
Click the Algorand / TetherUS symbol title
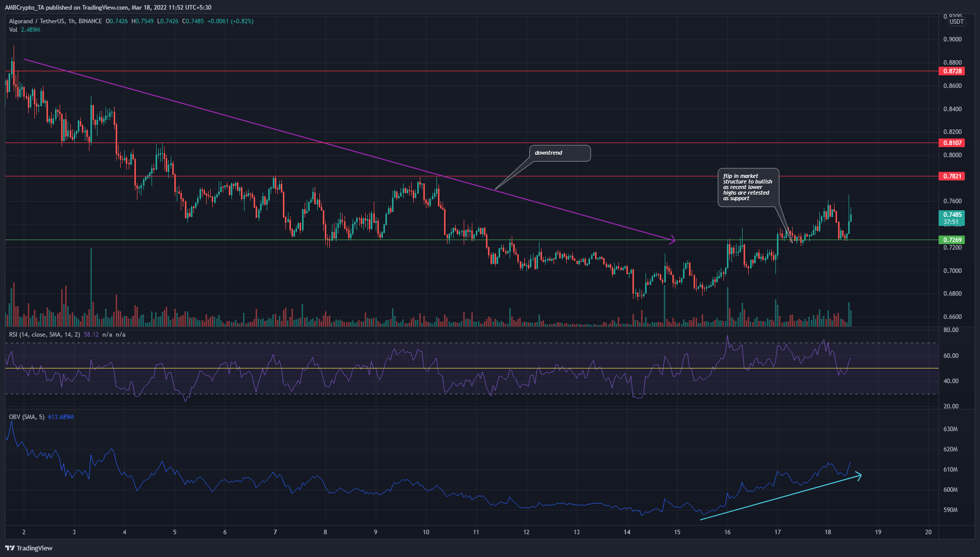click(36, 21)
